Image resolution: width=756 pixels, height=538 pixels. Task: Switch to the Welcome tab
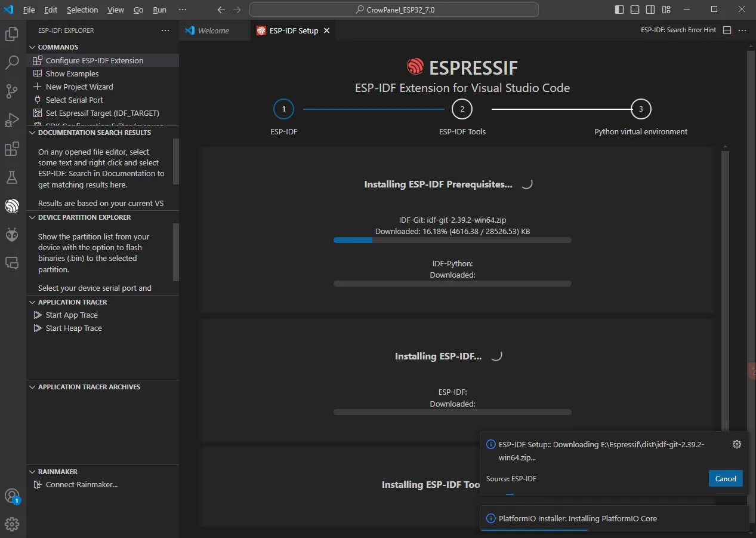pos(213,30)
